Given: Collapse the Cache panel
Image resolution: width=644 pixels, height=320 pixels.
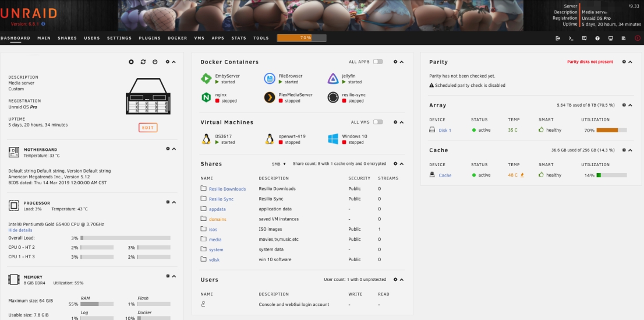Looking at the screenshot, I should [x=630, y=150].
